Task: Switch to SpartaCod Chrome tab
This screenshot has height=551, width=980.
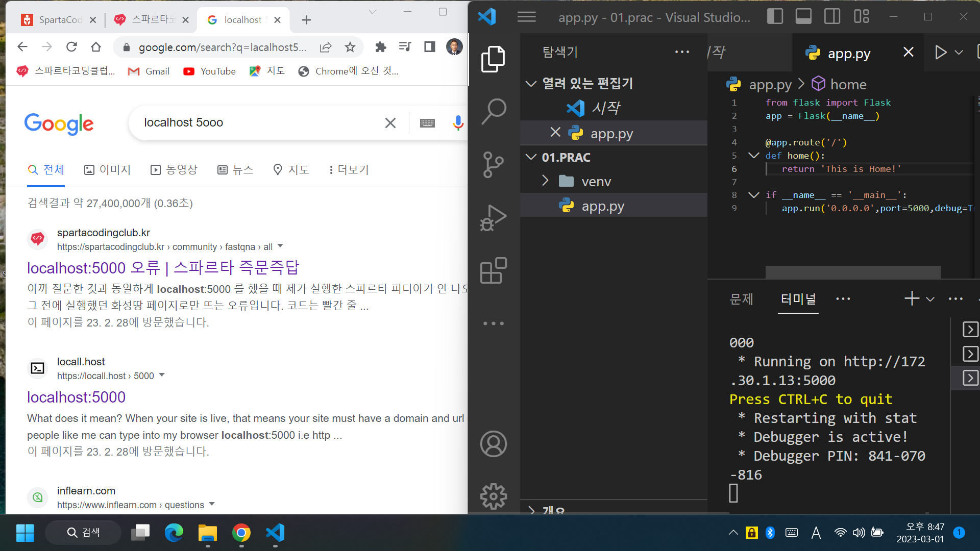Action: (x=59, y=20)
